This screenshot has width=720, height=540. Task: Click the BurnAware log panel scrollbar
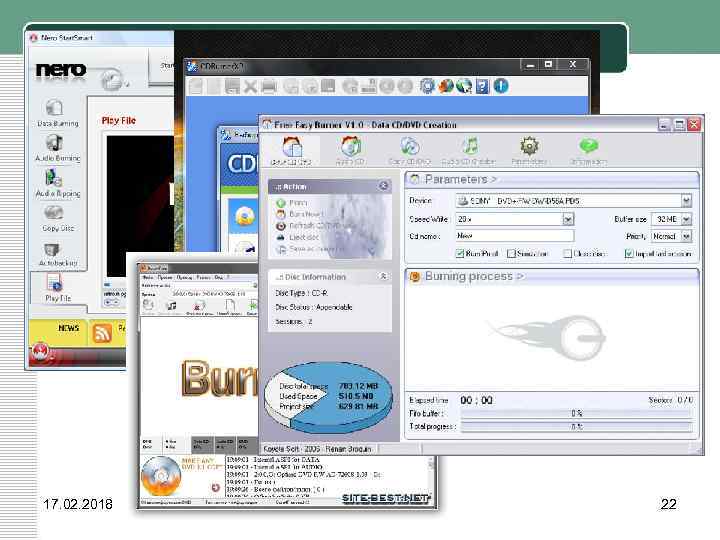coord(431,477)
